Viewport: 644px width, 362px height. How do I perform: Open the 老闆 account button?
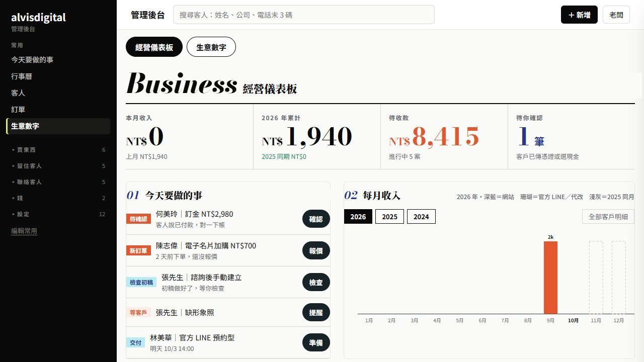point(616,15)
